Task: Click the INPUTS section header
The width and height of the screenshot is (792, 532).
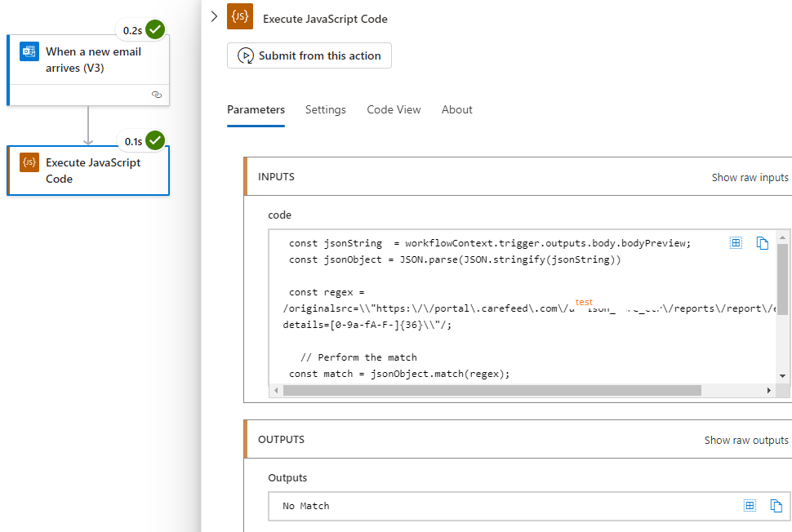Action: click(x=518, y=177)
